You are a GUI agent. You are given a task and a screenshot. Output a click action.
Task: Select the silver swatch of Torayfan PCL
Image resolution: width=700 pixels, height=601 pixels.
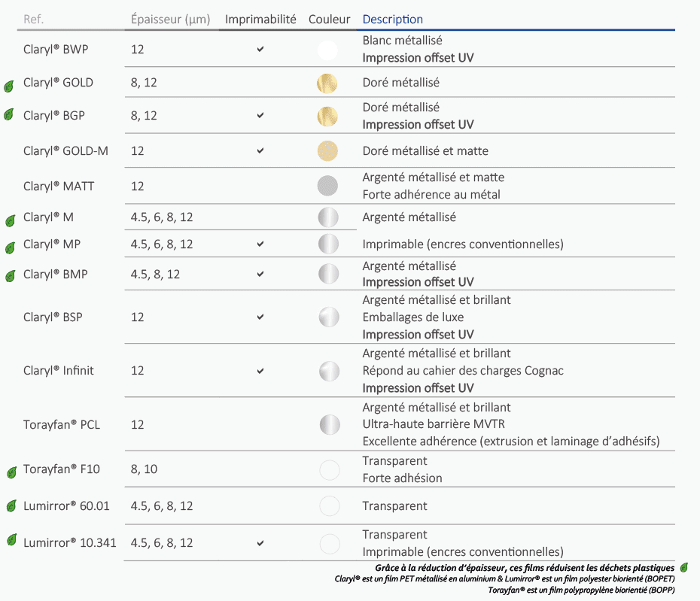click(x=330, y=424)
